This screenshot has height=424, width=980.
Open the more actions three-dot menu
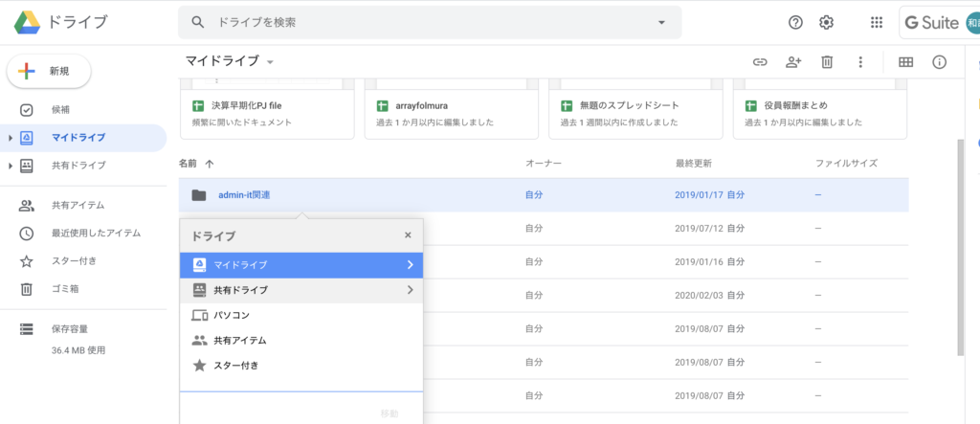pyautogui.click(x=860, y=62)
